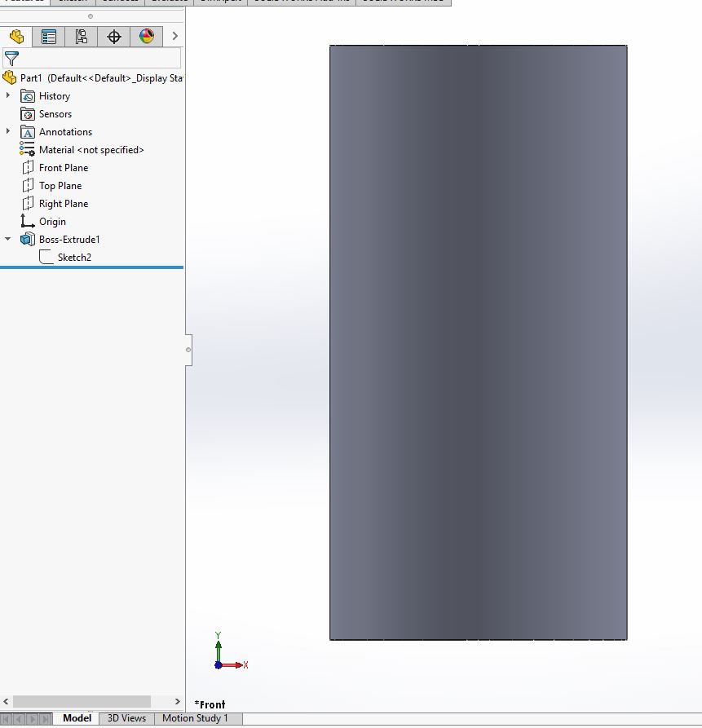Click the filter funnel icon
The width and height of the screenshot is (702, 728).
coord(11,58)
